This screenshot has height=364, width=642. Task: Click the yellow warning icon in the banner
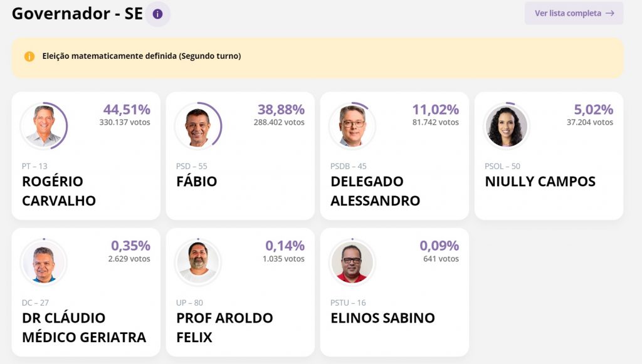click(x=29, y=56)
